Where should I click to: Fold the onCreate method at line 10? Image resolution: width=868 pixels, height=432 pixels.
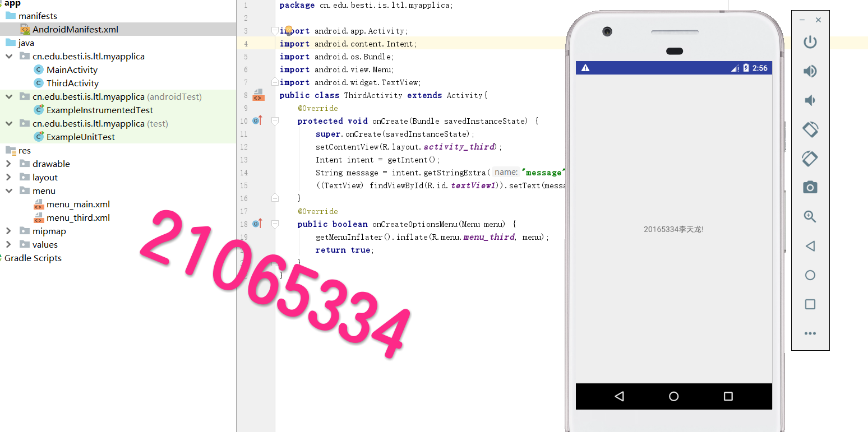pyautogui.click(x=275, y=120)
